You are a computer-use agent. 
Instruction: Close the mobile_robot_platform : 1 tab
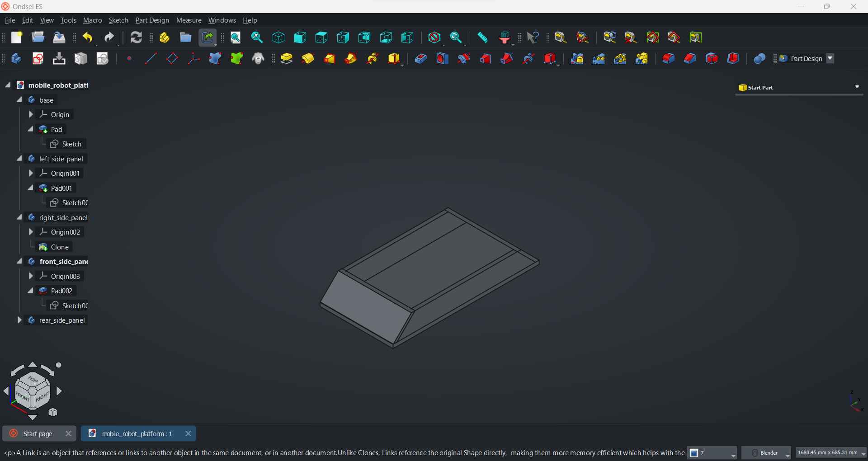[189, 434]
